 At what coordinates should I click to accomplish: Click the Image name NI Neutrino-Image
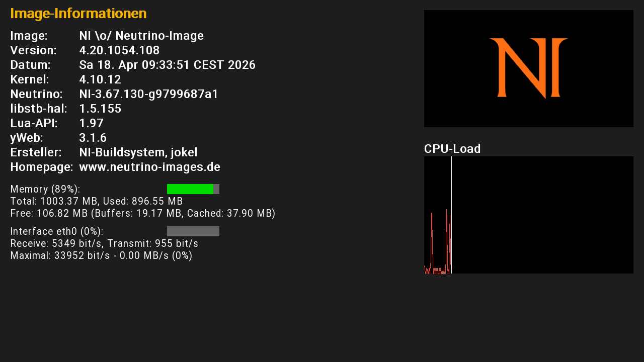[x=141, y=36]
